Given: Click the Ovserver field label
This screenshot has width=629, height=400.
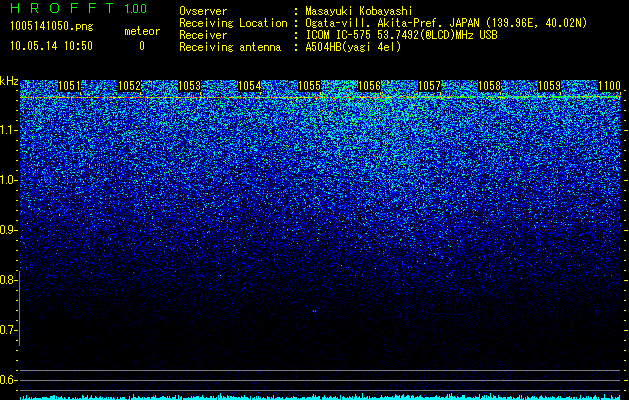Looking at the screenshot, I should [203, 11].
